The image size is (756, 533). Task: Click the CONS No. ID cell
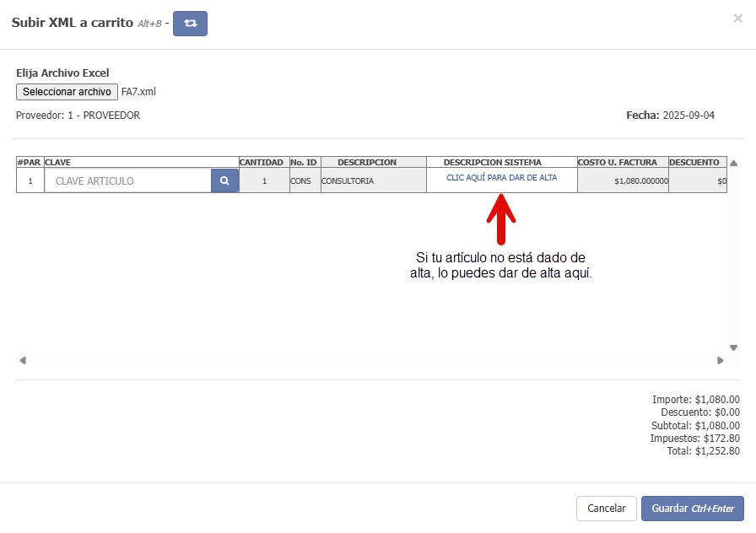[304, 180]
